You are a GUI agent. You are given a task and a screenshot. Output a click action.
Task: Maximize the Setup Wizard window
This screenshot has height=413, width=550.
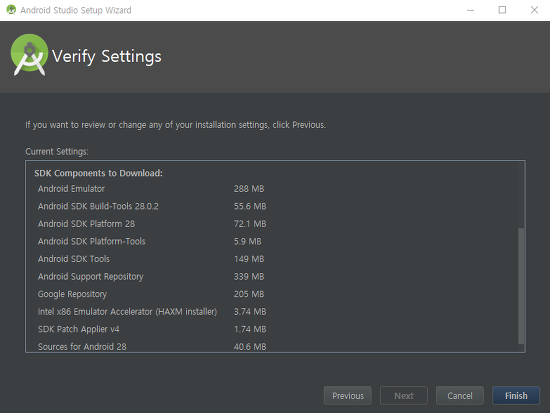(502, 10)
